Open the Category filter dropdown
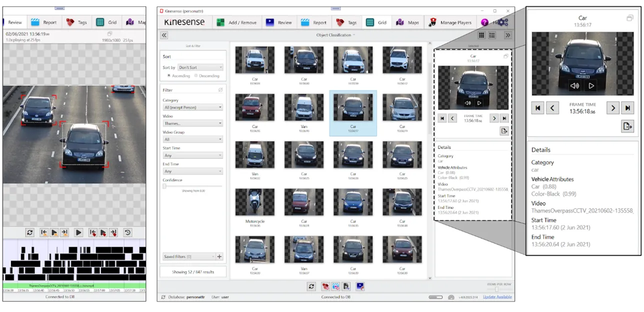 (193, 107)
